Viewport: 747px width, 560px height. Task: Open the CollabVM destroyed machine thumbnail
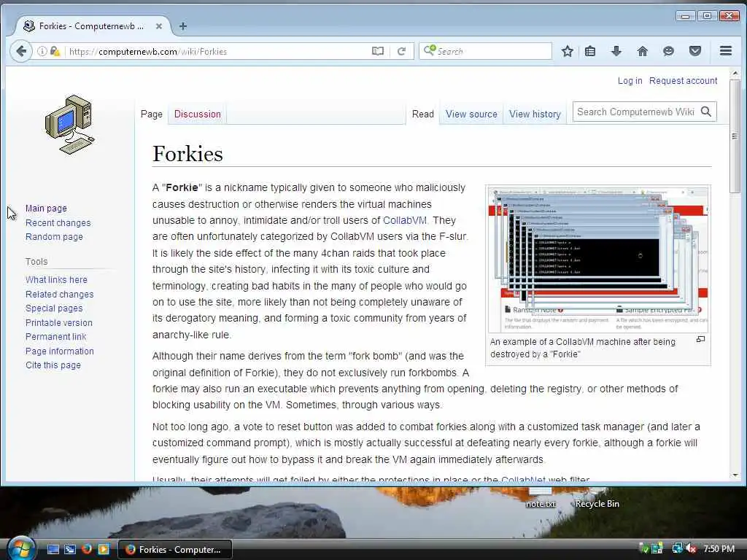click(x=598, y=259)
